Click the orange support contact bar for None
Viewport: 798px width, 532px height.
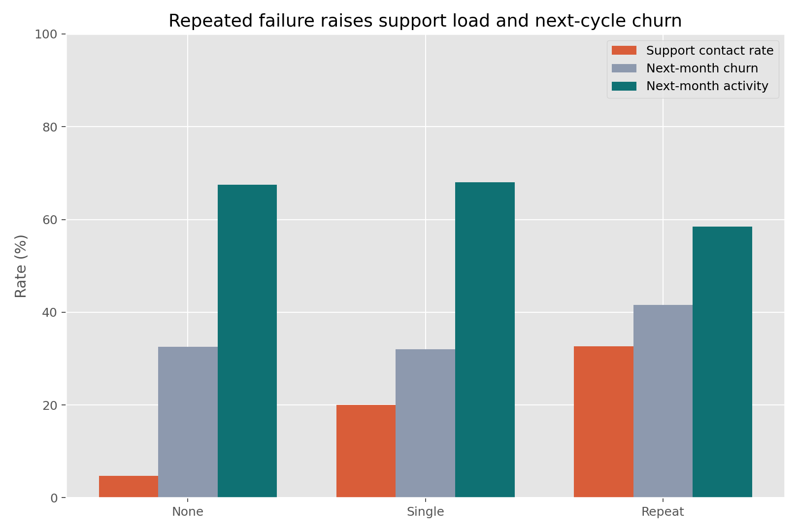(x=129, y=487)
